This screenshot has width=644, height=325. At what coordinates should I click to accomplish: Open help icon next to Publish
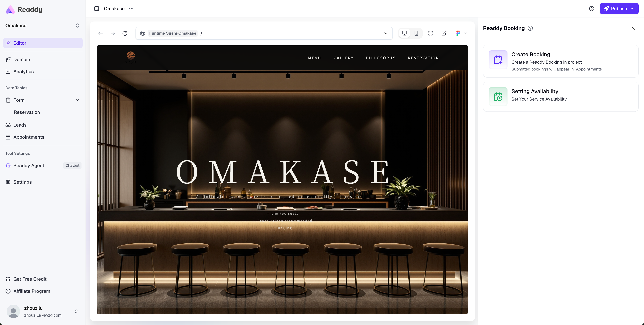(592, 9)
